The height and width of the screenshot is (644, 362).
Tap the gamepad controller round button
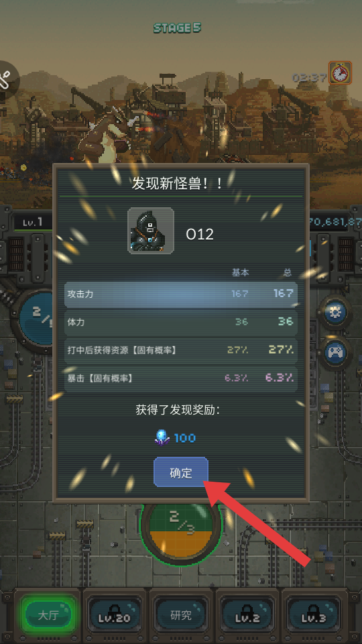click(335, 352)
